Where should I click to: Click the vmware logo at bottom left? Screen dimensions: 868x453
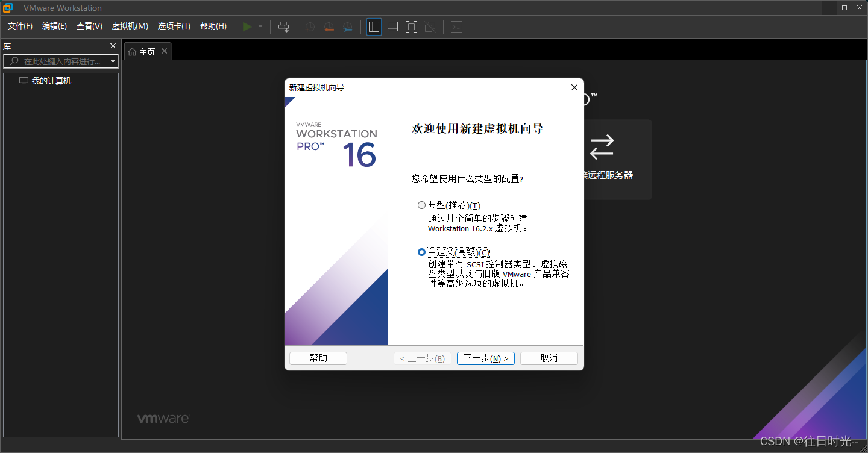(x=164, y=418)
